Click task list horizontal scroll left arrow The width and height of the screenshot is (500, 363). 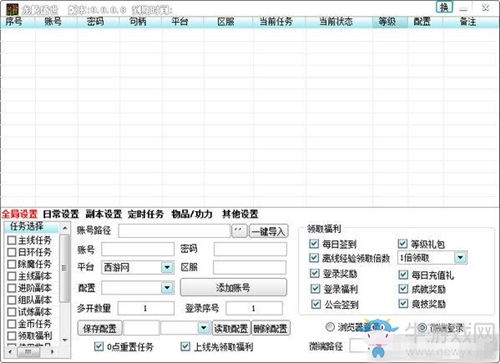coord(10,352)
